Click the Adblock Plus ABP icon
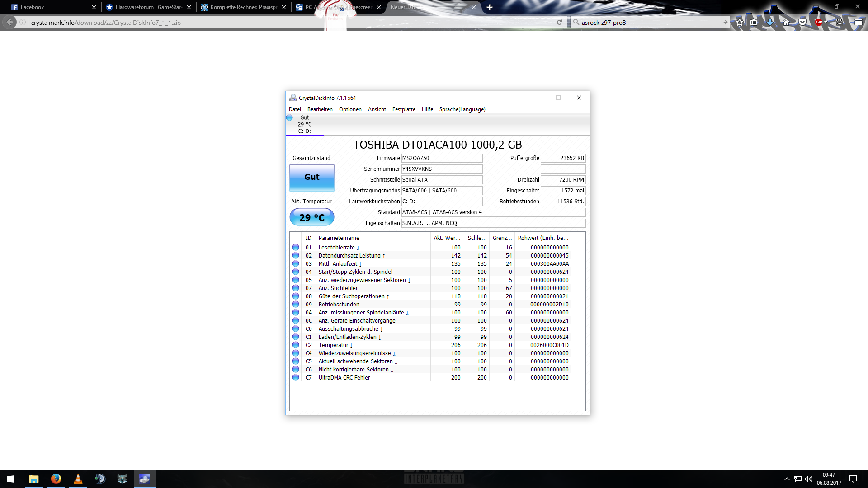This screenshot has height=488, width=868. click(818, 22)
